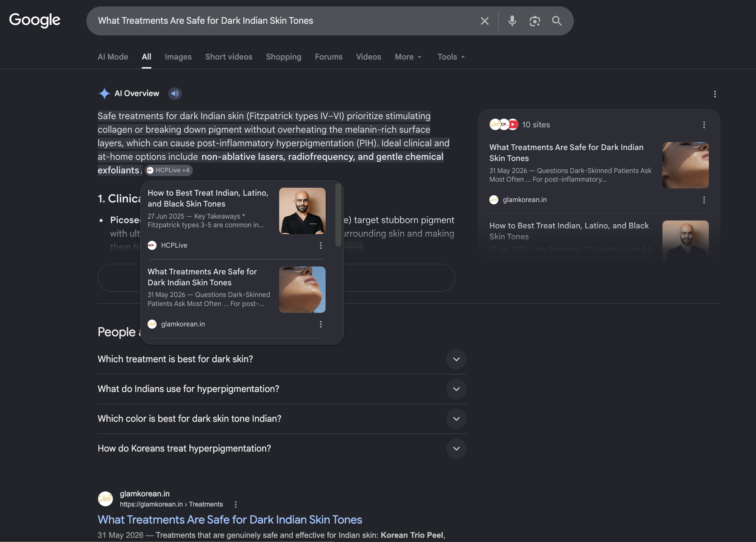Open AI Overview three-dot options menu

(x=715, y=94)
